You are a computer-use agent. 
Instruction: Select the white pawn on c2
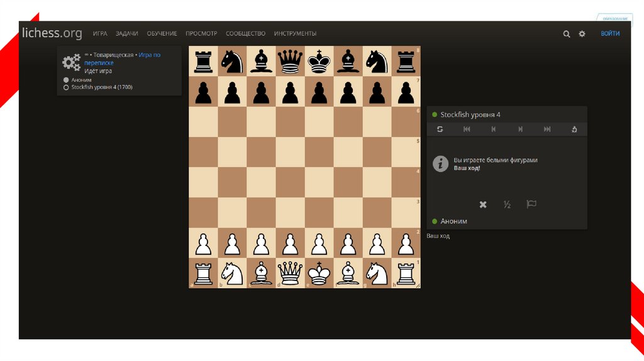coord(261,243)
